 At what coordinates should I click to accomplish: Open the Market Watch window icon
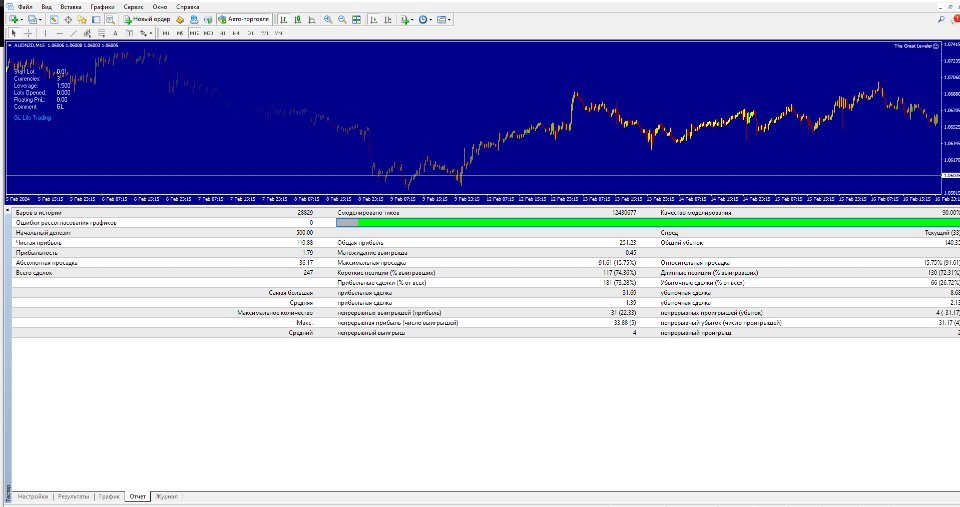tap(54, 20)
